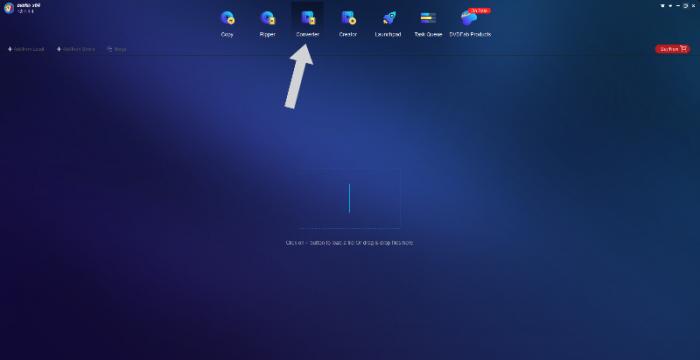Minimize the DVDFab window
The height and width of the screenshot is (360, 700).
(678, 6)
